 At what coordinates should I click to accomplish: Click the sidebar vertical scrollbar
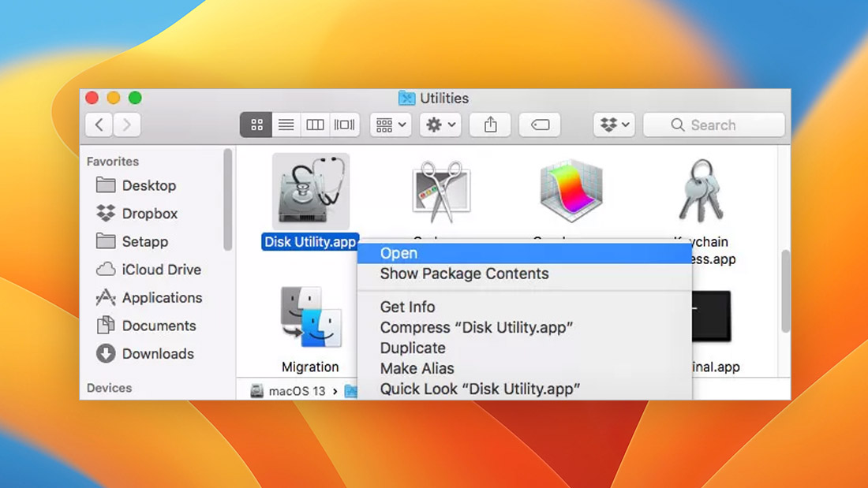pos(227,199)
